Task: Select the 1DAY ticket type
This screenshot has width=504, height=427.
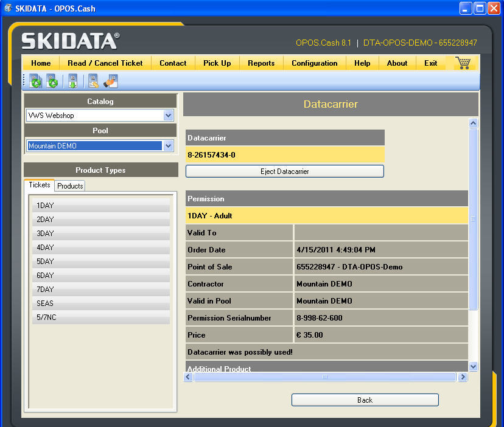Action: click(100, 206)
